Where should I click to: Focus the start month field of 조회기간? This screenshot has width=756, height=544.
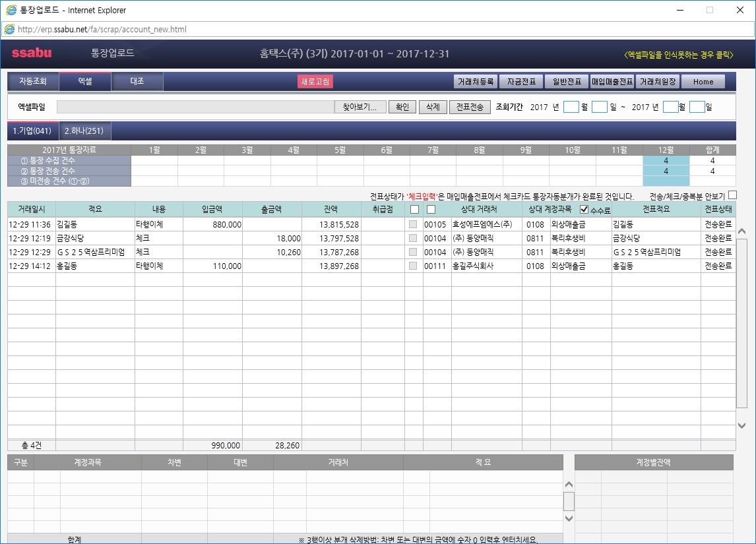pos(571,107)
